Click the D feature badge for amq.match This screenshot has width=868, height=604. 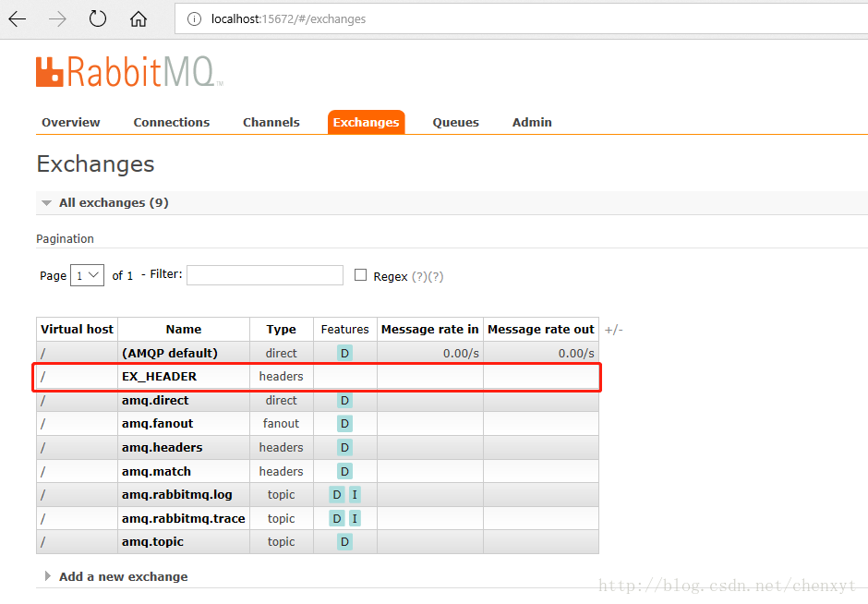coord(344,472)
